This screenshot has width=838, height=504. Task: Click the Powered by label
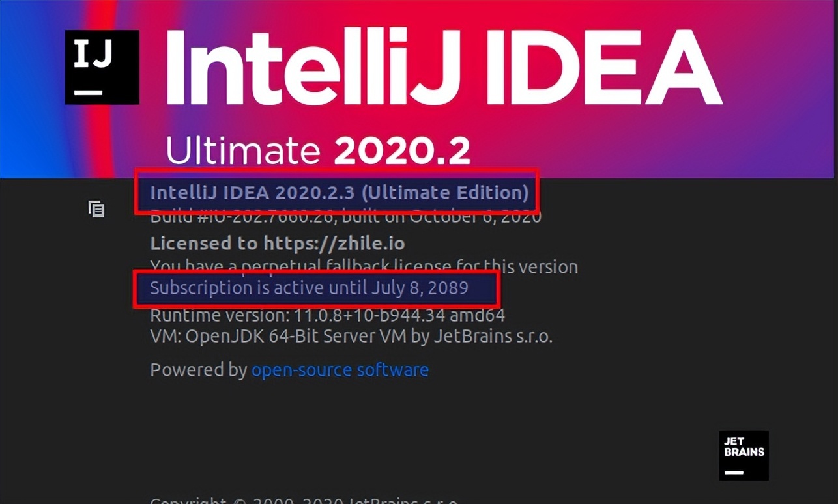pos(199,370)
